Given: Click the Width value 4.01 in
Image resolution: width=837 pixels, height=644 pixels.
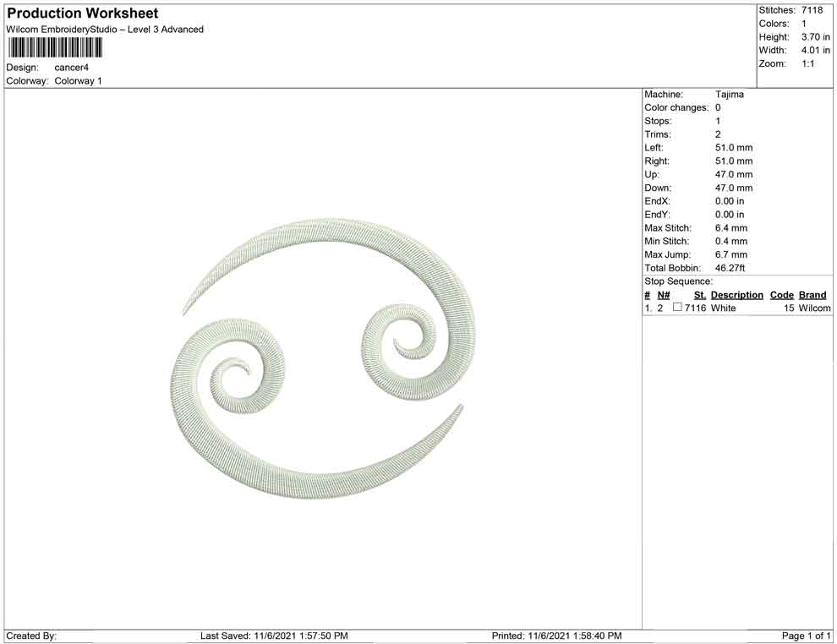Looking at the screenshot, I should click(816, 50).
